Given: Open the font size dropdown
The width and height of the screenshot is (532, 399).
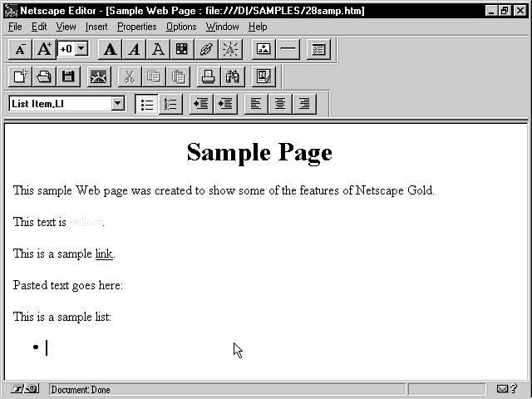Looking at the screenshot, I should coord(81,50).
